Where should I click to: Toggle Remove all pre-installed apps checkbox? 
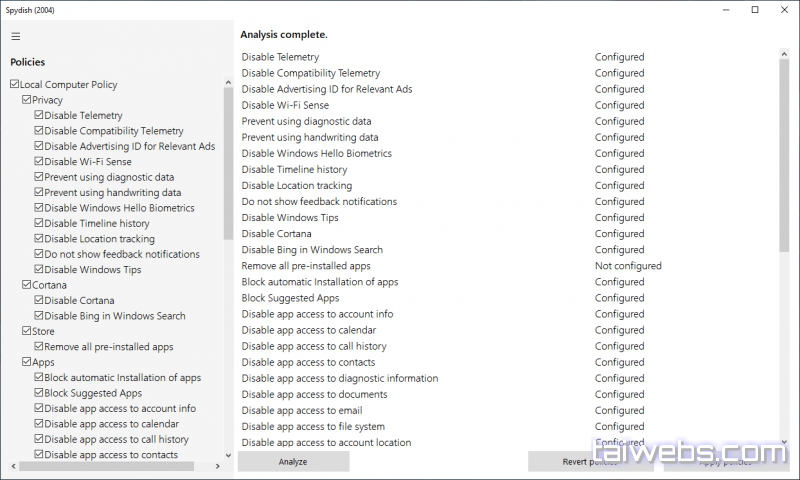point(39,347)
